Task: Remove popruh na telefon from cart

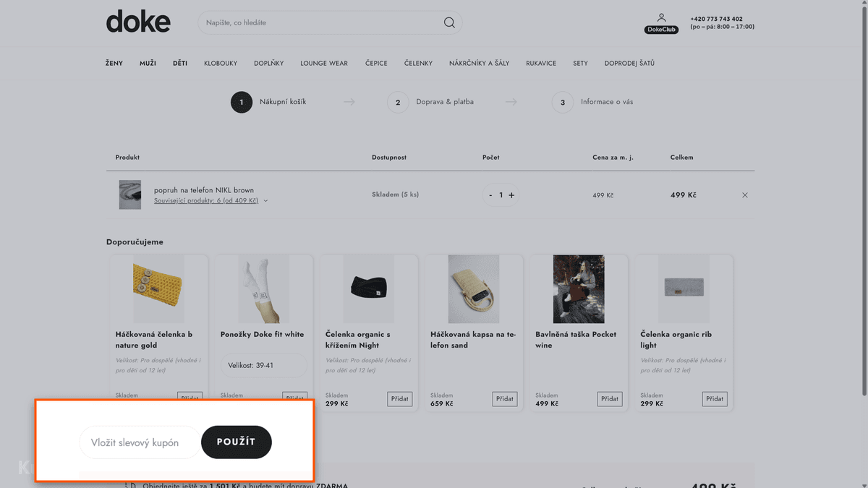Action: tap(745, 195)
